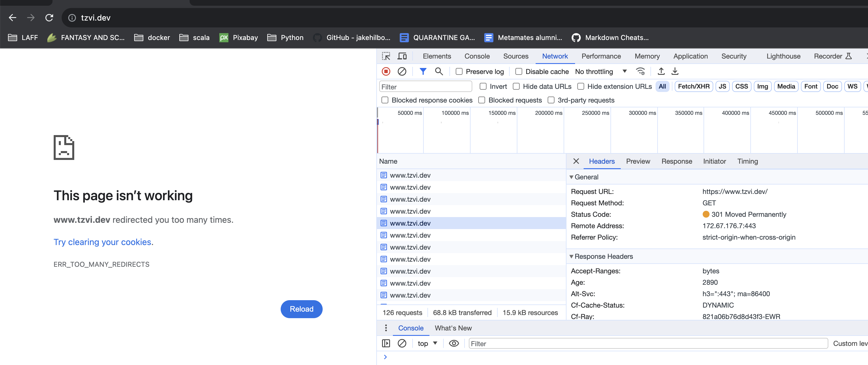Open the Response tab of request

pos(676,161)
